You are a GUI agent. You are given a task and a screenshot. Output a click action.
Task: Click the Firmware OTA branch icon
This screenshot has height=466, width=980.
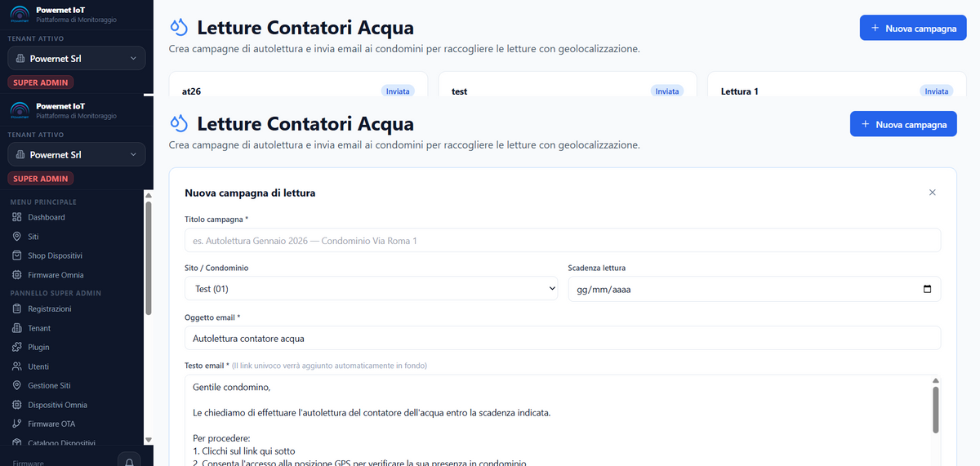(17, 424)
